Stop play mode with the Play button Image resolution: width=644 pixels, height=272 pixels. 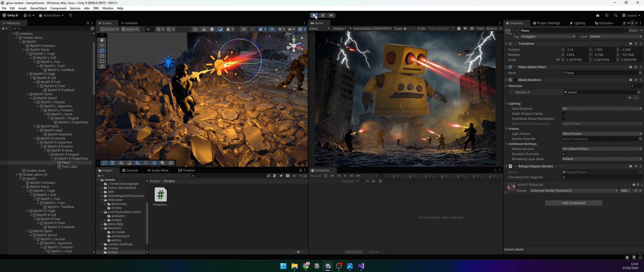point(314,15)
